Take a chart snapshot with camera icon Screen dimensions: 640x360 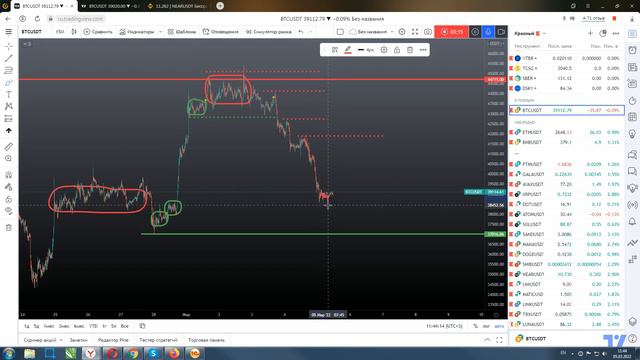427,31
